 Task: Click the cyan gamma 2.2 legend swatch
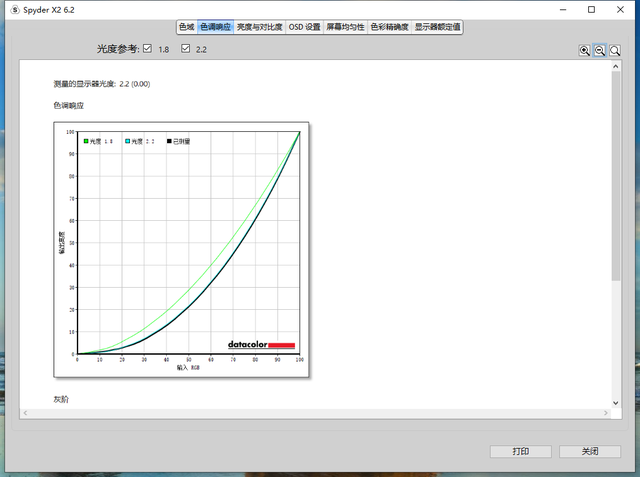click(x=128, y=141)
